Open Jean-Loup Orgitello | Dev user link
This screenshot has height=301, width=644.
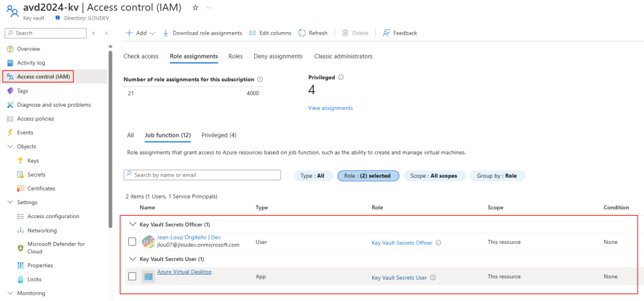point(189,238)
